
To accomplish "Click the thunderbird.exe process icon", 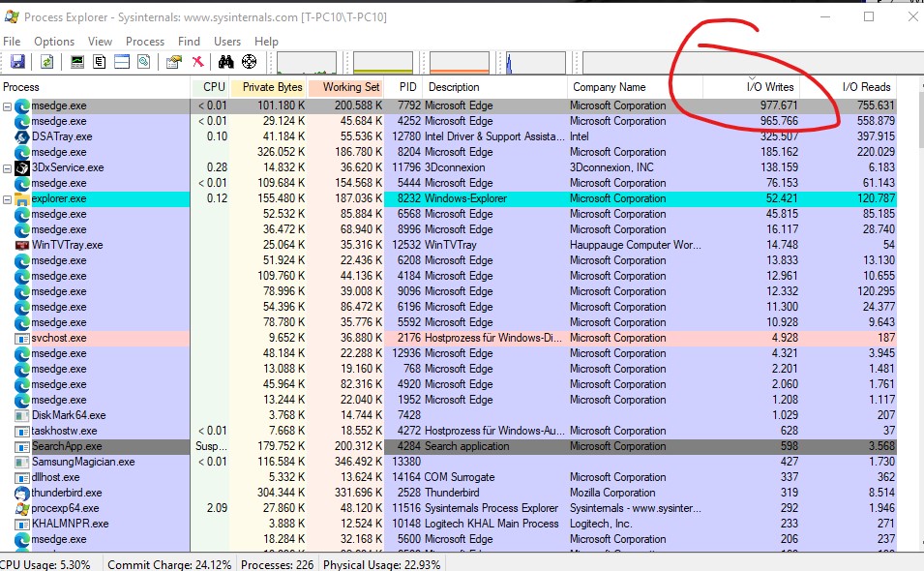I will point(22,494).
